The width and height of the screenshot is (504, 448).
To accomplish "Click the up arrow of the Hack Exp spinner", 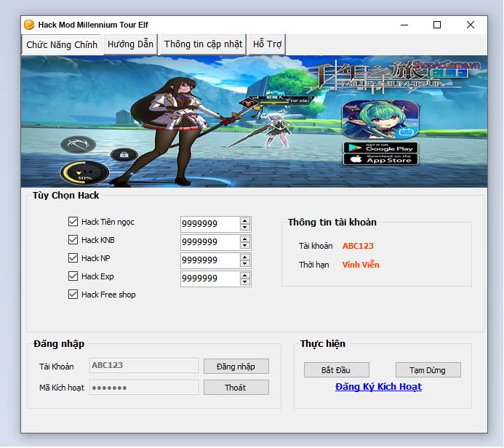I will [x=245, y=276].
